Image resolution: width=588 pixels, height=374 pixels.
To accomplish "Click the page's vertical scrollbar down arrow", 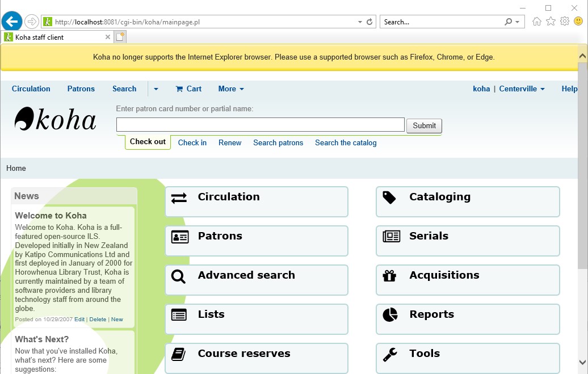I will pyautogui.click(x=582, y=362).
